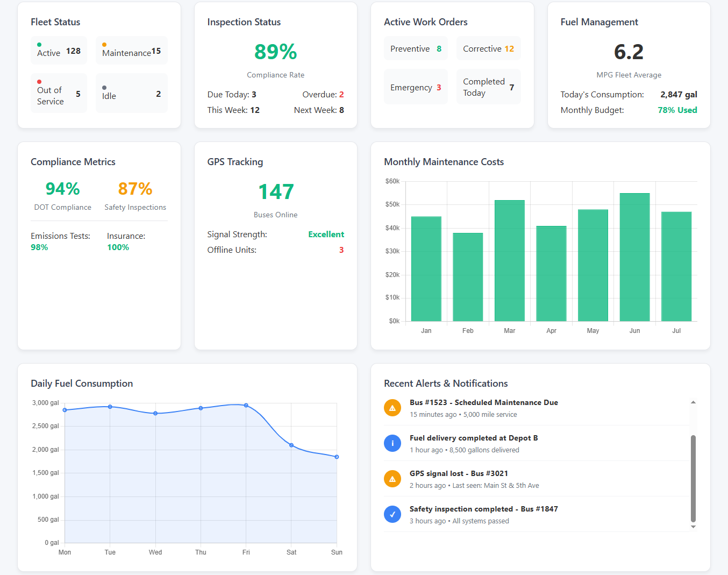Select the Preventive work orders tile
Viewport: 728px width, 575px height.
(416, 48)
